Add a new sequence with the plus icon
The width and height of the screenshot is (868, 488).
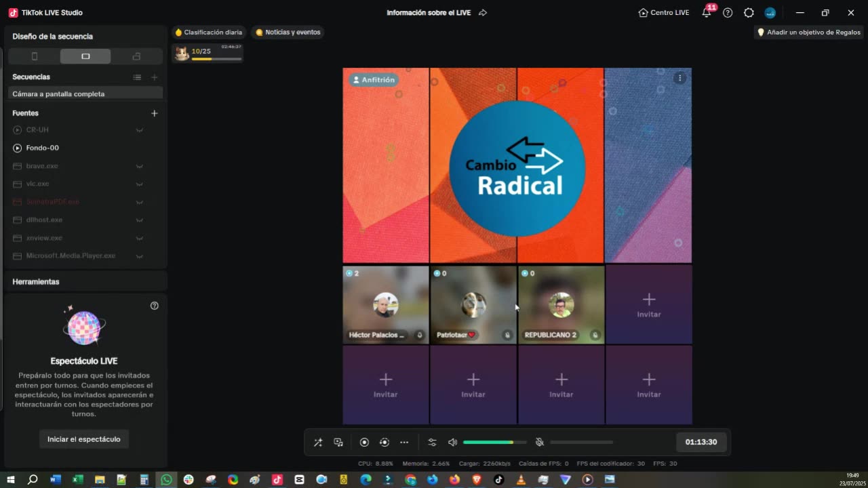155,77
